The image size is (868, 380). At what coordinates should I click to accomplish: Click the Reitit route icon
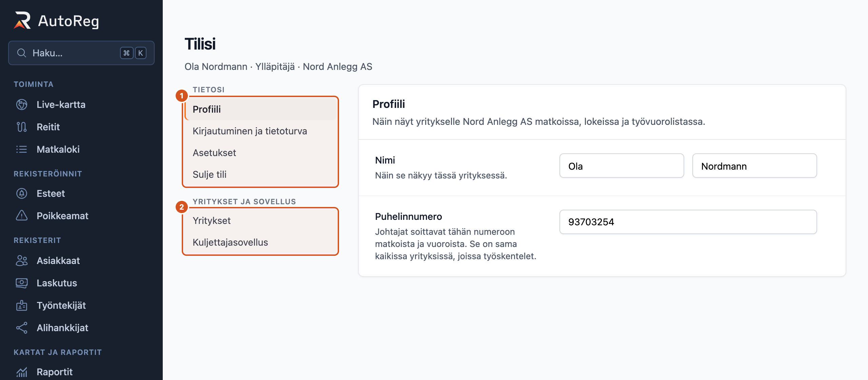(x=22, y=127)
